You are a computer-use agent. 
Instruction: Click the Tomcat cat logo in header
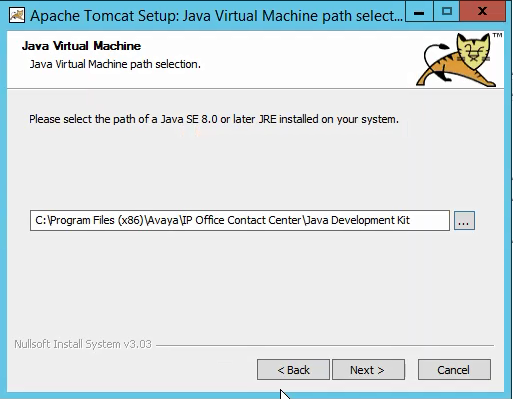[x=456, y=60]
